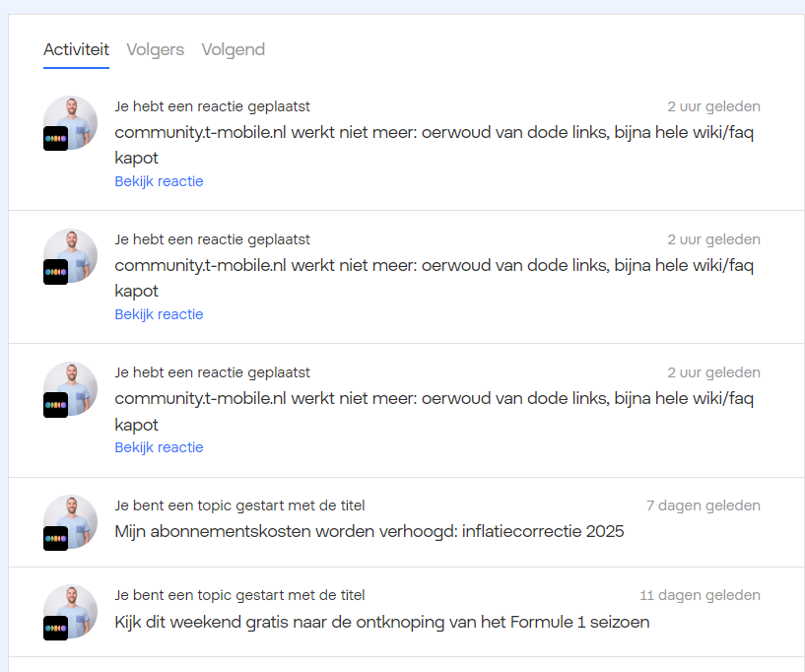Screen dimensions: 805x672
Task: Click 'Je bent een topic gestart' above Formule 1
Action: [x=239, y=595]
